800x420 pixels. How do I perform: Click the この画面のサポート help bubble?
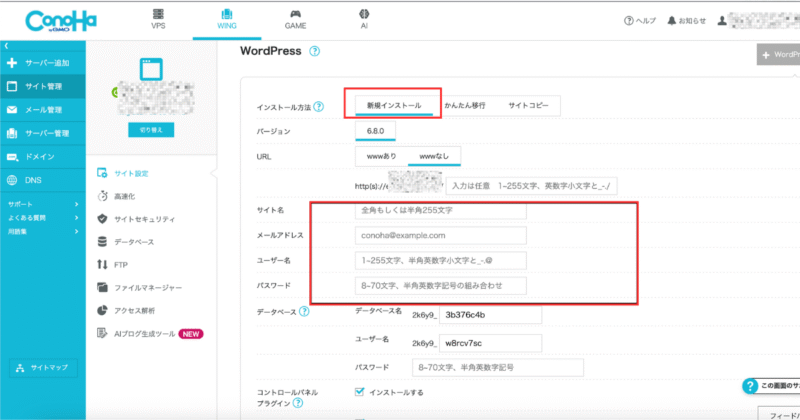click(771, 386)
